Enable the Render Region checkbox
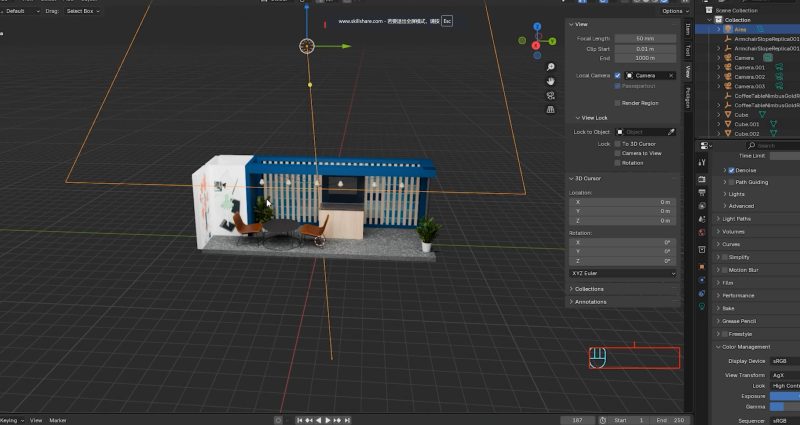Screen dimensions: 800x425 617,103
